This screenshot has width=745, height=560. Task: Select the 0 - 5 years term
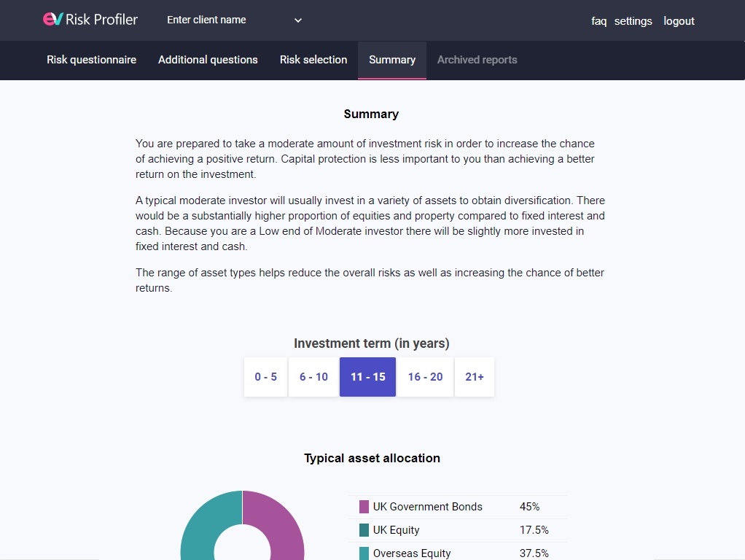pyautogui.click(x=265, y=377)
